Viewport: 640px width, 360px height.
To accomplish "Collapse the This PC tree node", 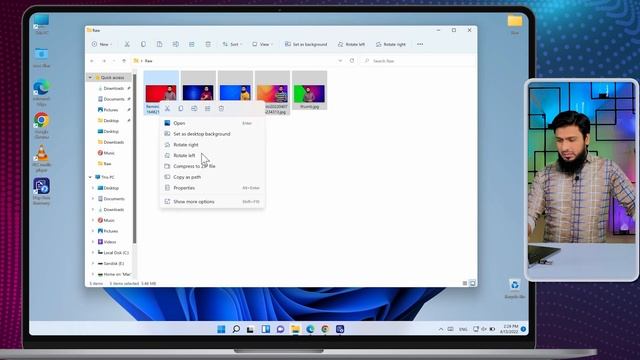I will click(90, 177).
